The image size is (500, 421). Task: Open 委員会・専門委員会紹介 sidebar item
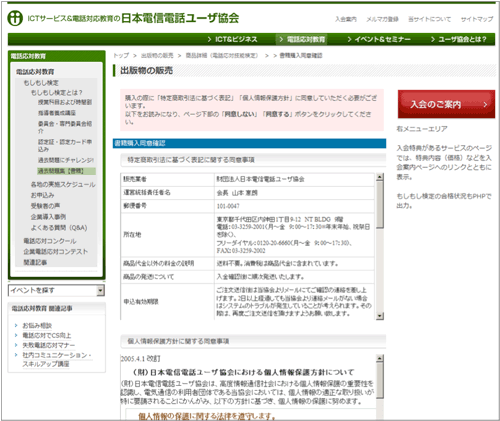coord(65,127)
